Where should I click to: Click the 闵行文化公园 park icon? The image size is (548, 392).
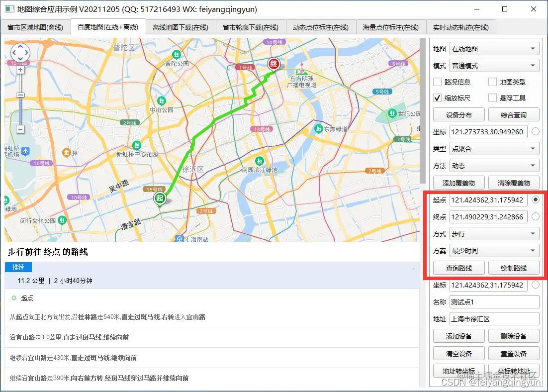pos(62,220)
